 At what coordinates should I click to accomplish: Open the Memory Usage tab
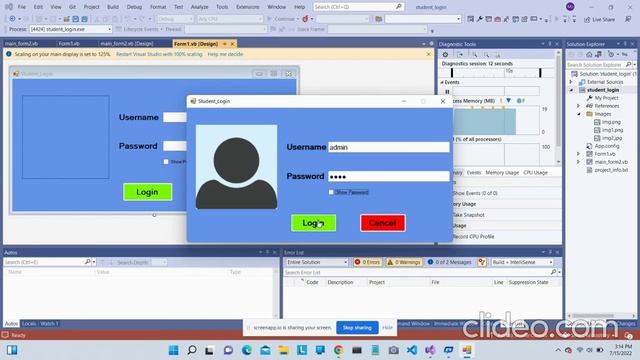[502, 173]
